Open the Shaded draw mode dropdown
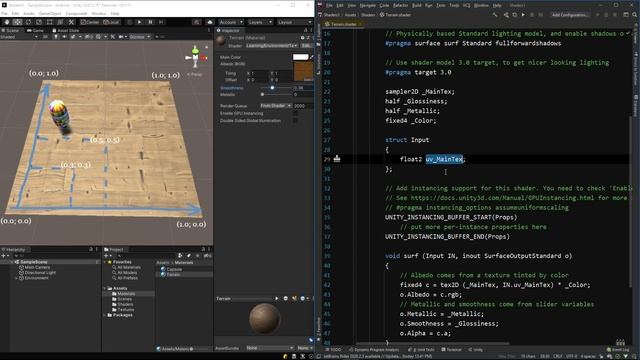Image resolution: width=640 pixels, height=360 pixels. tap(19, 37)
